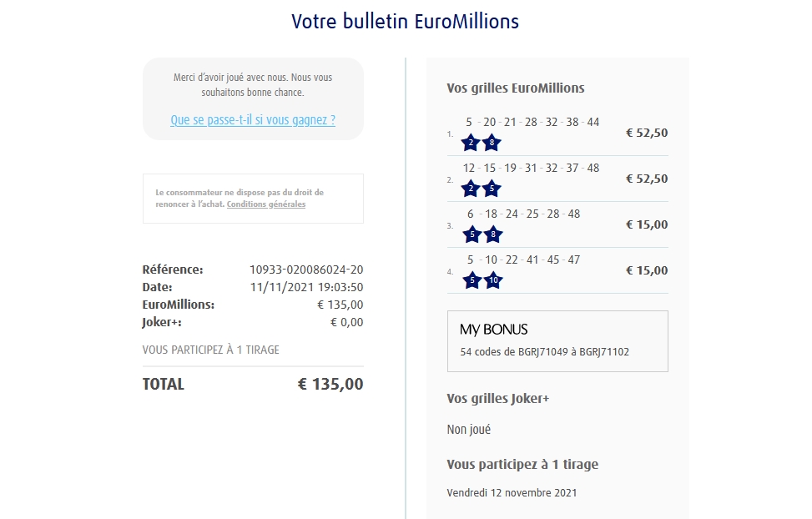Image resolution: width=812 pixels, height=519 pixels.
Task: Click the "Votre bulletin EuroMillions" page title
Action: tap(406, 22)
